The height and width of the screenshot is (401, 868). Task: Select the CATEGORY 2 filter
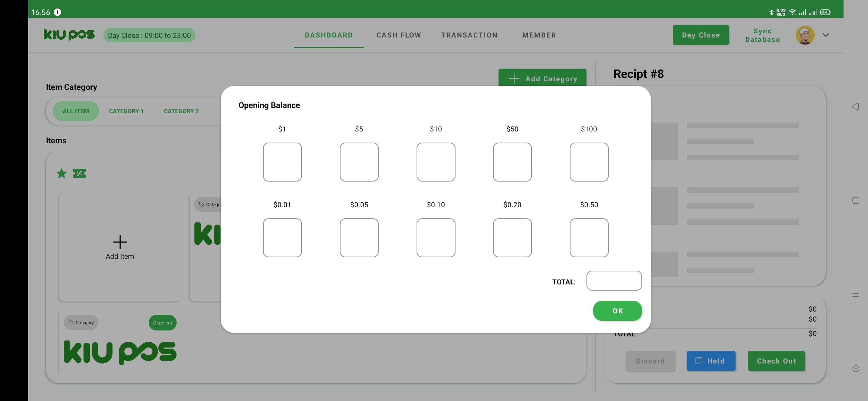[181, 111]
